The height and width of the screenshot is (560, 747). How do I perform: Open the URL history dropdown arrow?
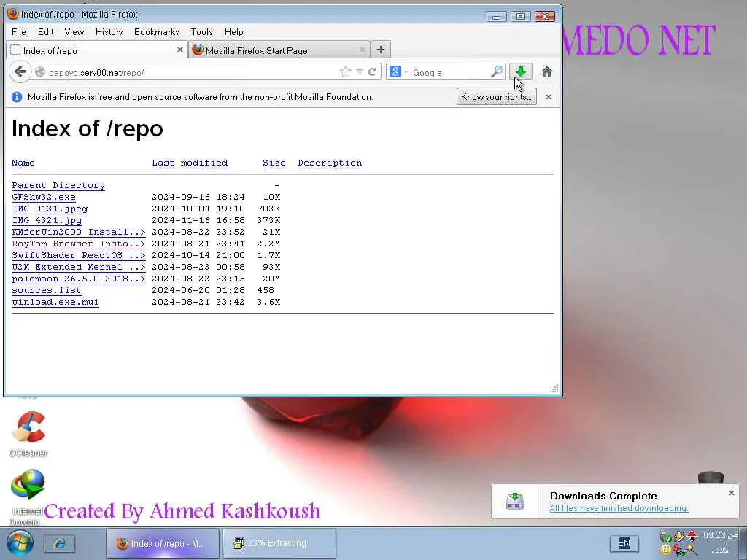click(360, 72)
